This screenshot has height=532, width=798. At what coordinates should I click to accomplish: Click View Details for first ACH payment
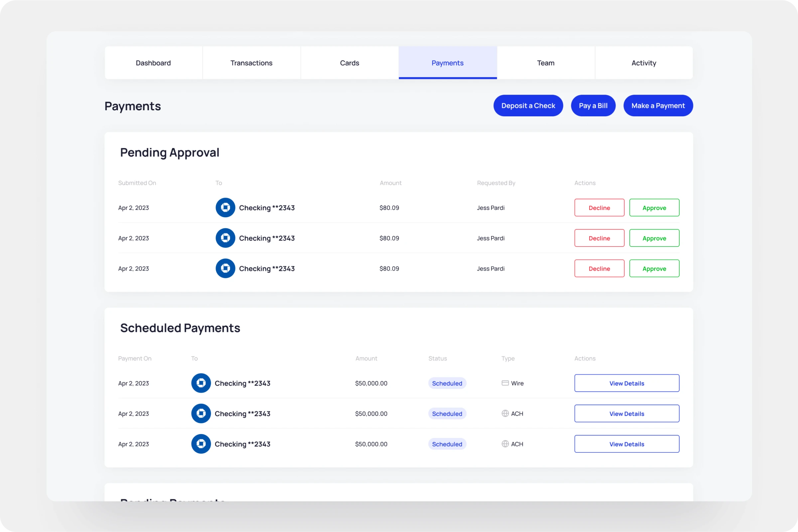627,413
